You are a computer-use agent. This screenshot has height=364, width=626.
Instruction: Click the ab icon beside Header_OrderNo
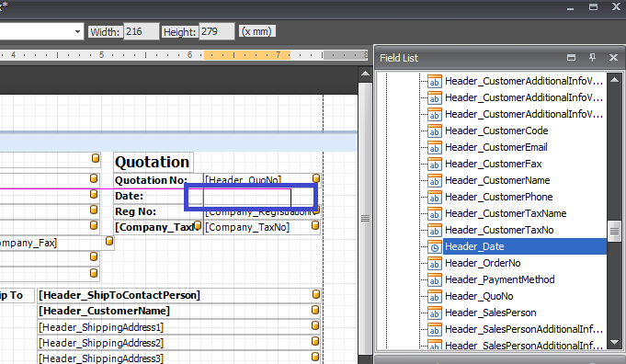pos(435,264)
